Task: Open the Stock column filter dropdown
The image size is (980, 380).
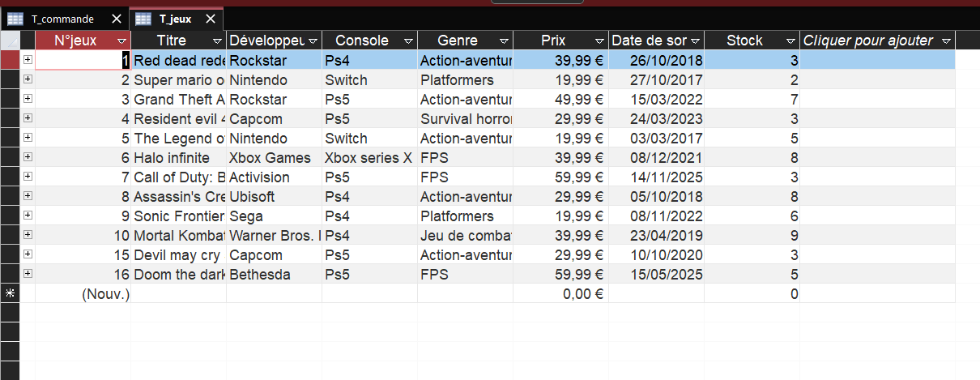Action: (x=790, y=41)
